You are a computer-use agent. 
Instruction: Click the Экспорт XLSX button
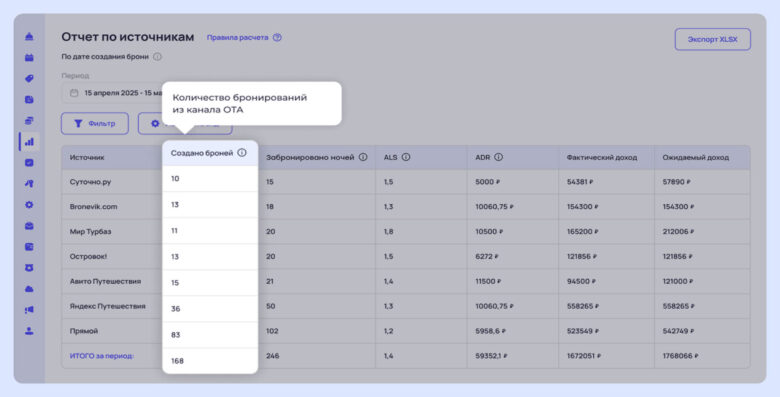pos(712,39)
